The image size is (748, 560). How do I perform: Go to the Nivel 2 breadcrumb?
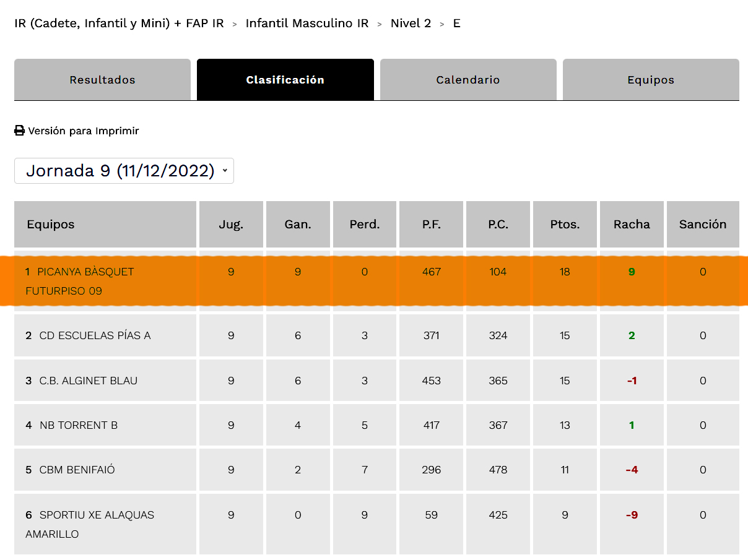411,24
